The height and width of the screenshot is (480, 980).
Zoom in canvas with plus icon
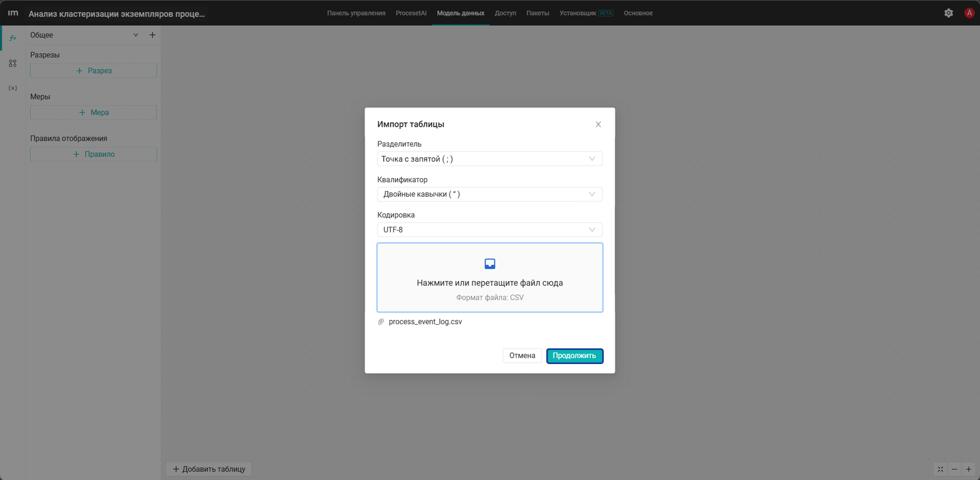pos(969,469)
